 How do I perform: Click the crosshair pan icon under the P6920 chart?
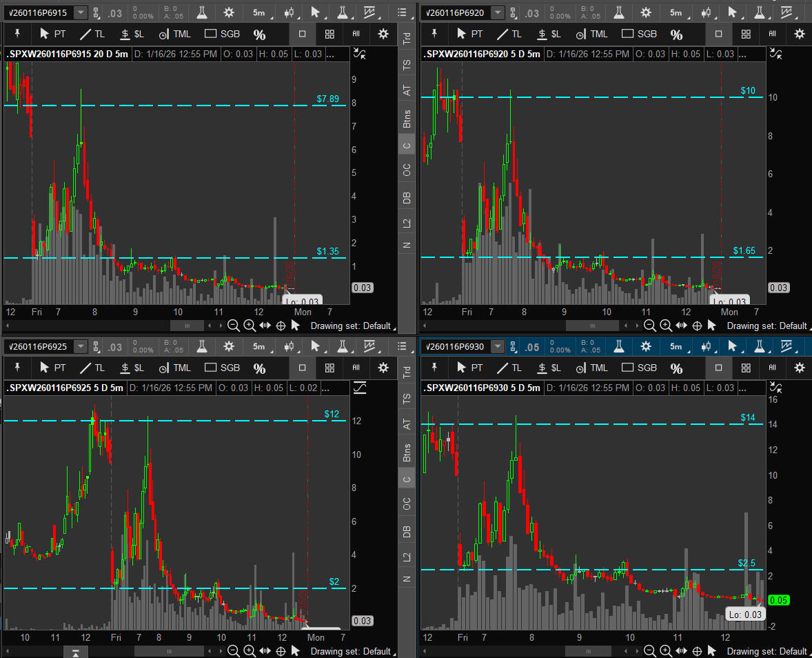click(697, 326)
